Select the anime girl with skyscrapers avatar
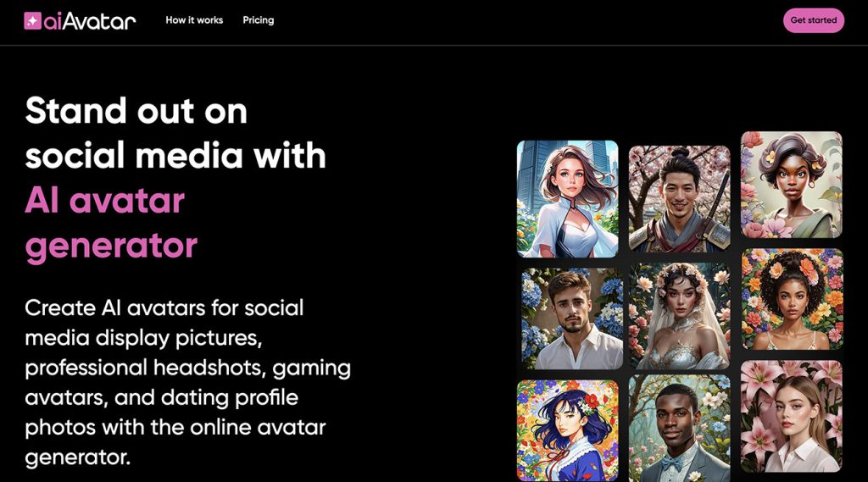868x482 pixels. pyautogui.click(x=567, y=199)
